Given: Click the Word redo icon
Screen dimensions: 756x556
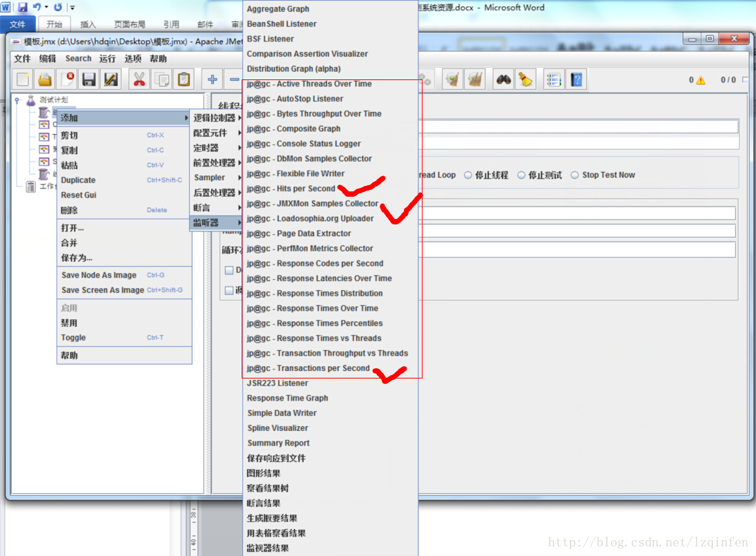Looking at the screenshot, I should click(58, 7).
